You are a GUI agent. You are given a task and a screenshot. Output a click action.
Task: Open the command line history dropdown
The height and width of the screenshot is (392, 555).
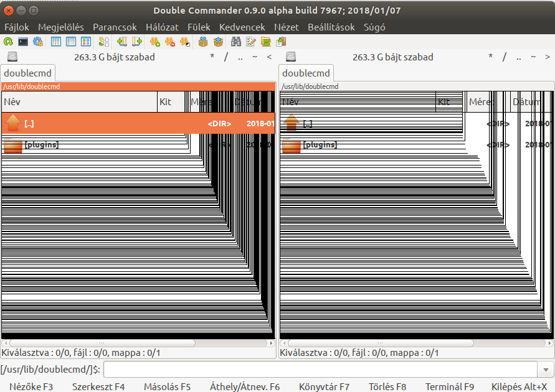click(x=546, y=370)
